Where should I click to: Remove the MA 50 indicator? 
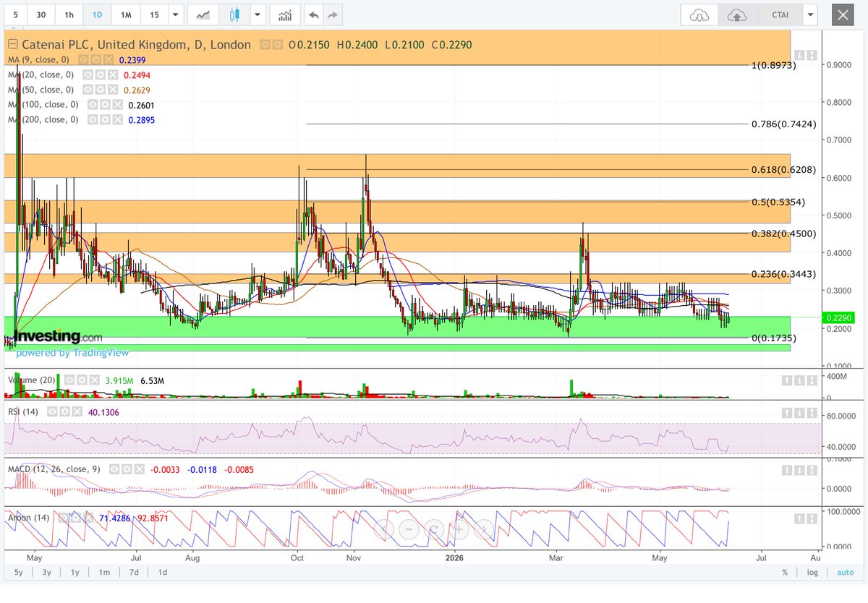point(111,90)
